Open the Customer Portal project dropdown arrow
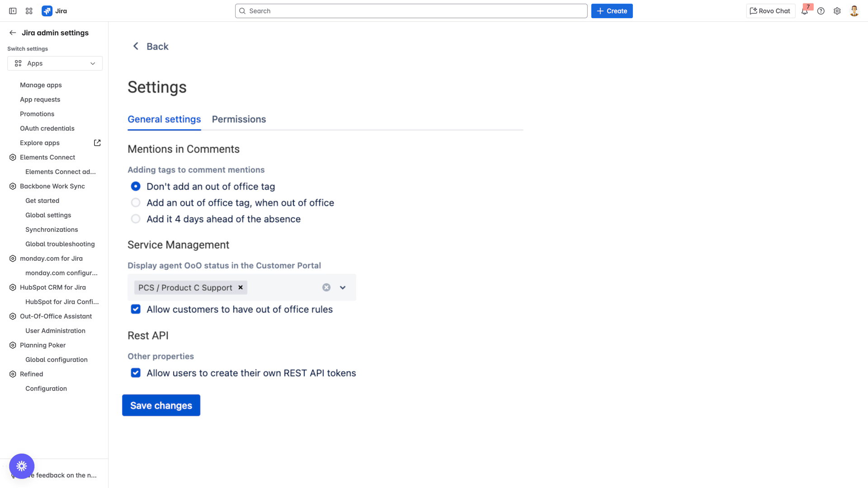 (x=343, y=287)
